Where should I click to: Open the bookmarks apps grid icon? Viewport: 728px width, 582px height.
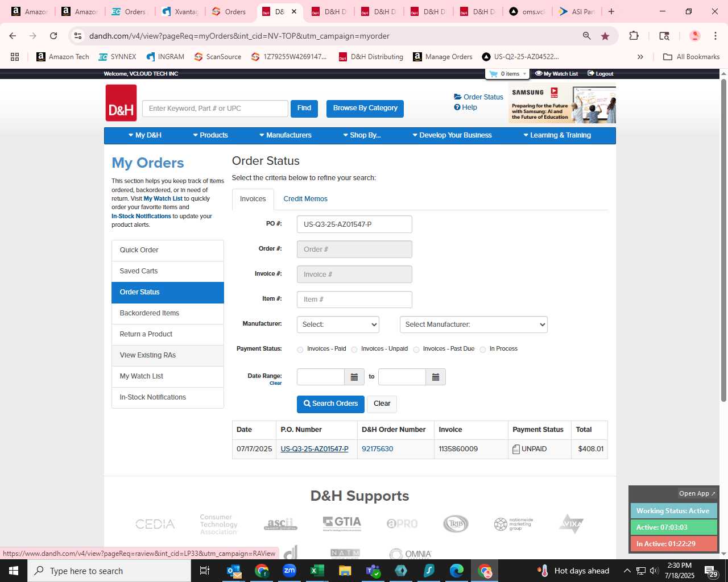pyautogui.click(x=15, y=57)
